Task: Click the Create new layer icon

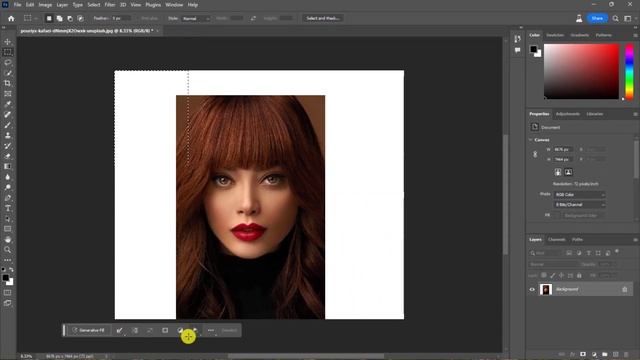Action: pyautogui.click(x=616, y=354)
